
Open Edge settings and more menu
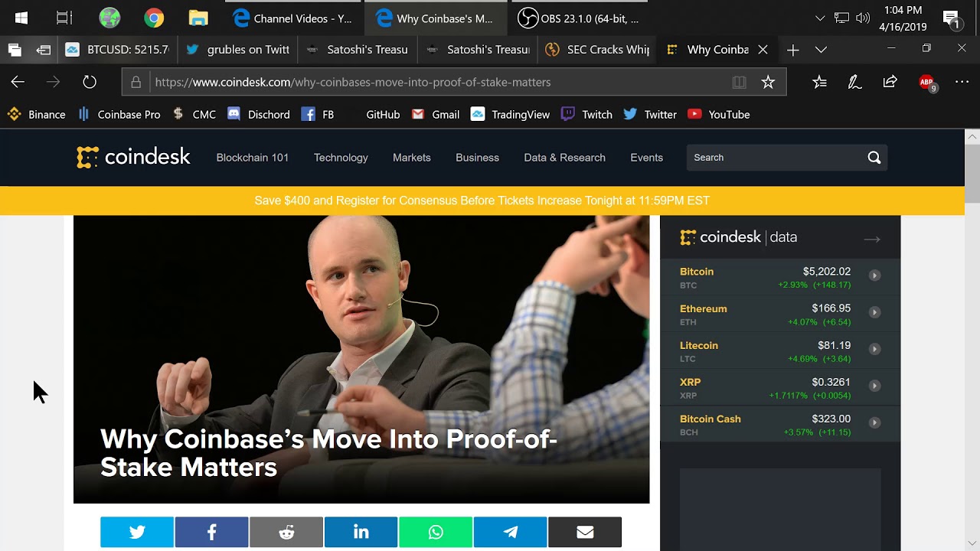(x=962, y=82)
